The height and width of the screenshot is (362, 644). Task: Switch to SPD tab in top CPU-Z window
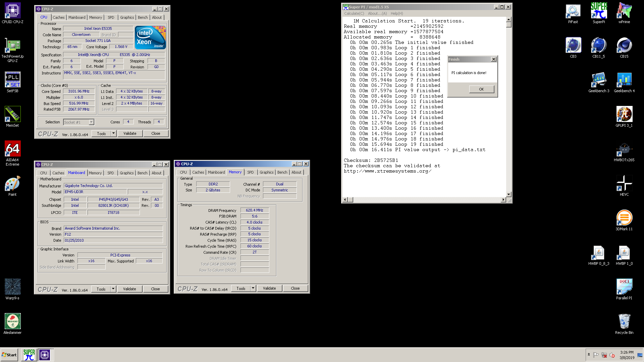coord(111,17)
